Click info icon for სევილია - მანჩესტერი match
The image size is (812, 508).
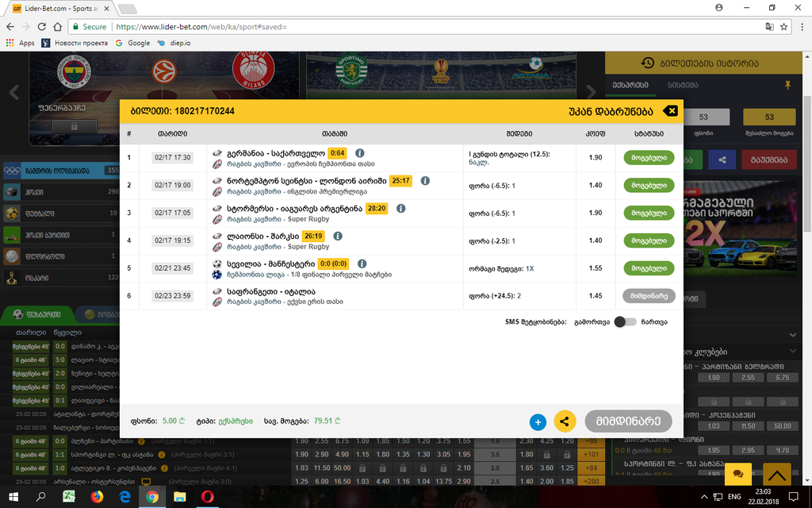click(362, 264)
